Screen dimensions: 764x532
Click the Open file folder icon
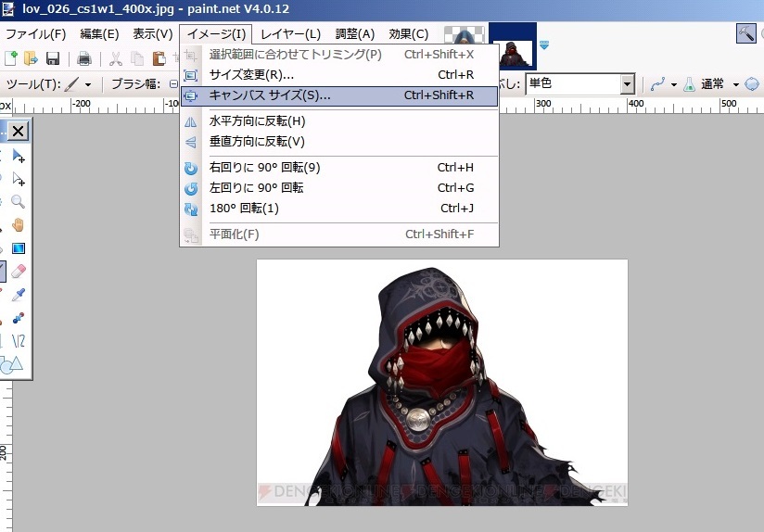[x=31, y=58]
